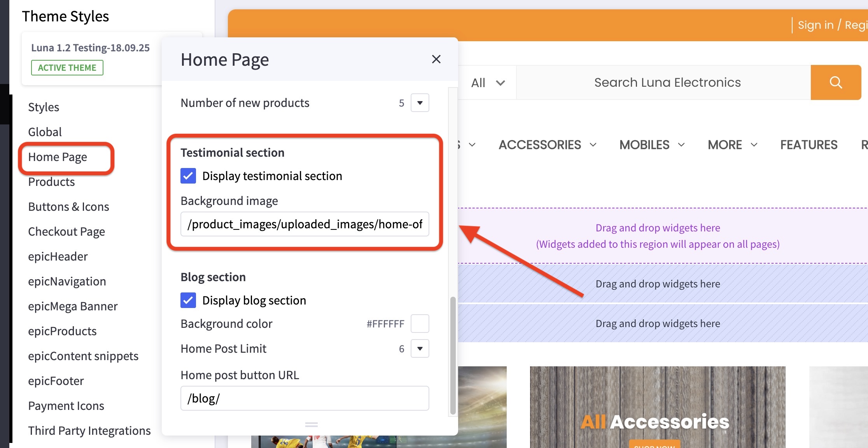The image size is (868, 448).
Task: Open the epicFooter settings section
Action: pos(56,381)
